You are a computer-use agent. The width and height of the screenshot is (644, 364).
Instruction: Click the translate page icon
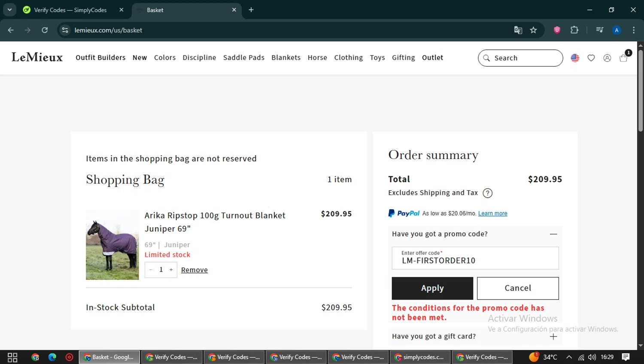pyautogui.click(x=518, y=30)
